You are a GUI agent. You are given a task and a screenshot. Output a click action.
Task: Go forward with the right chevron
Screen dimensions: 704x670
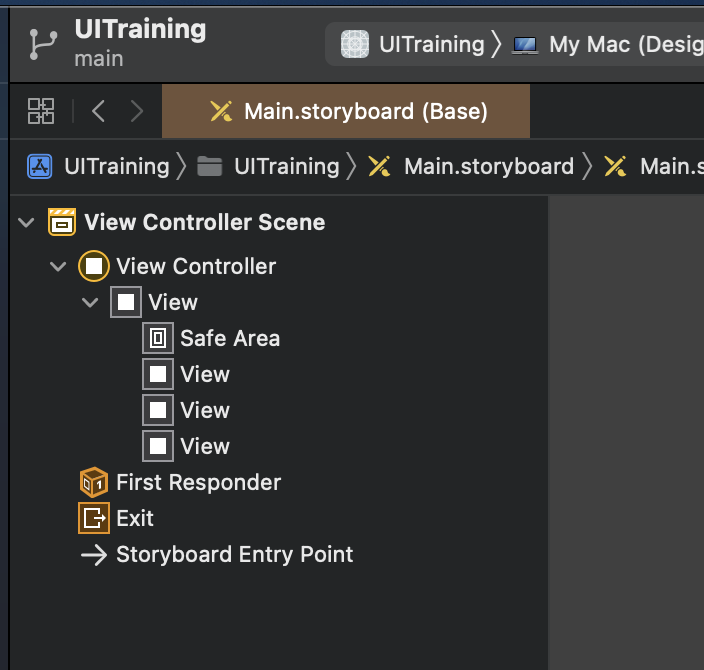pyautogui.click(x=137, y=111)
